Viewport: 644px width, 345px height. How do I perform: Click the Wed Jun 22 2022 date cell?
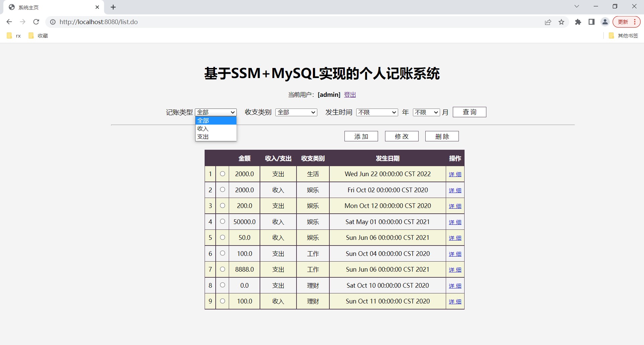[388, 174]
